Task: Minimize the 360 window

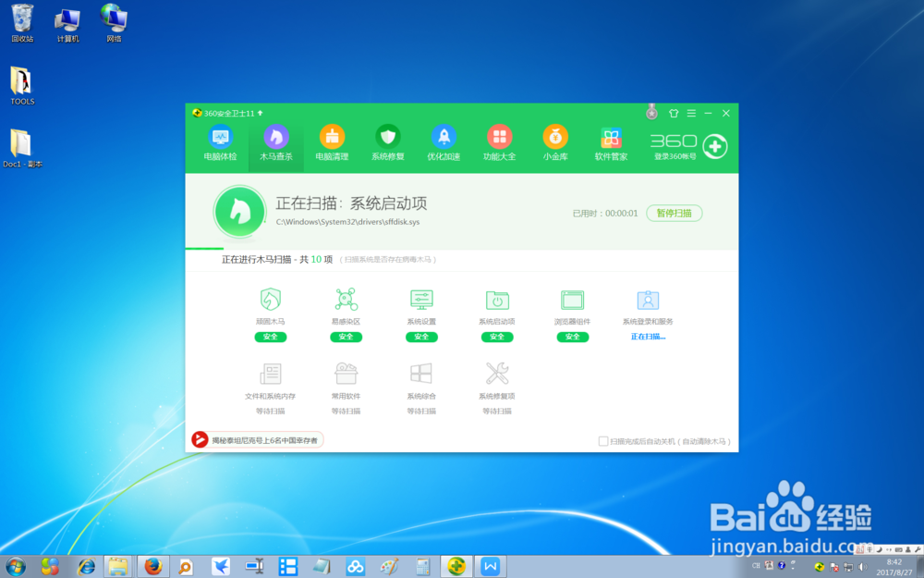Action: click(x=709, y=113)
